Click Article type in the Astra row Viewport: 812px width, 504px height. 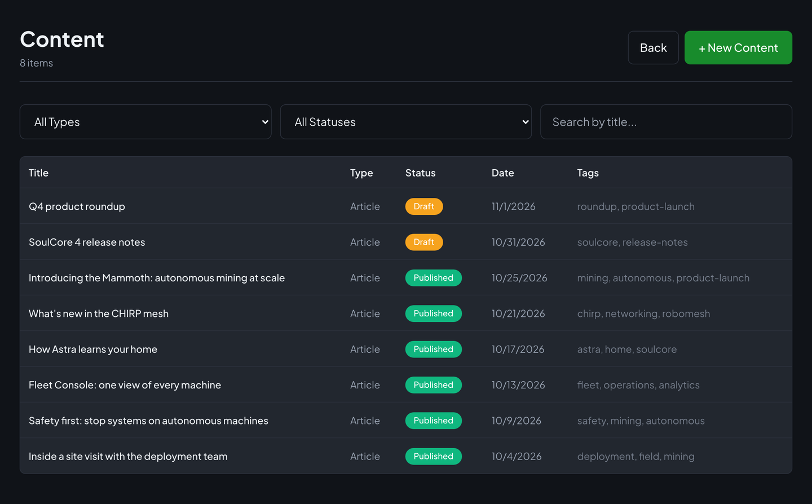pyautogui.click(x=365, y=349)
